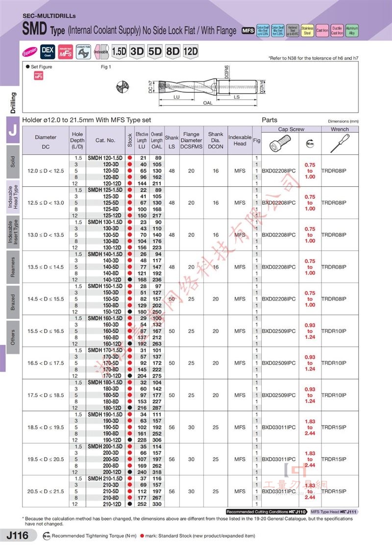The image size is (392, 549).
Task: Click catalog number SMDH 120-1.5D
Action: [x=105, y=158]
